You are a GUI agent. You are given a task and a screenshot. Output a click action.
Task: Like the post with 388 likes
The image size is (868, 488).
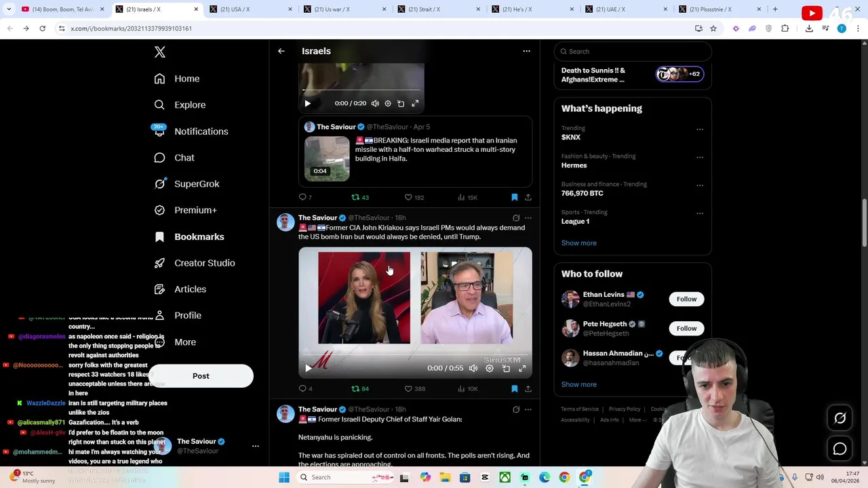(414, 388)
